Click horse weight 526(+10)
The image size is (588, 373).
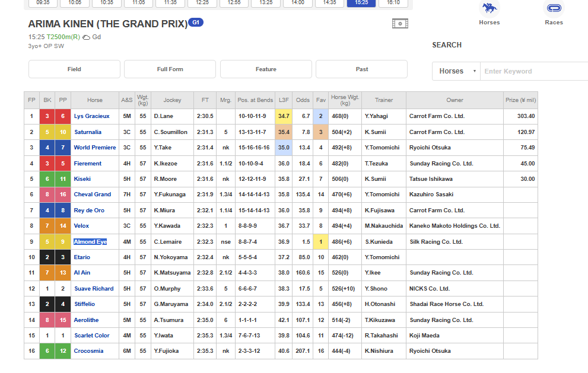tap(343, 289)
